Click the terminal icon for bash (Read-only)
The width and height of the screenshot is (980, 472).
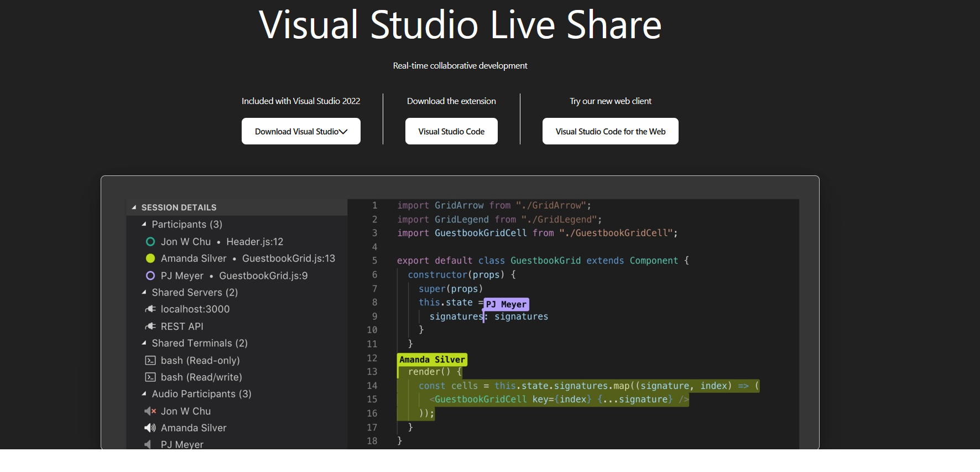point(150,360)
